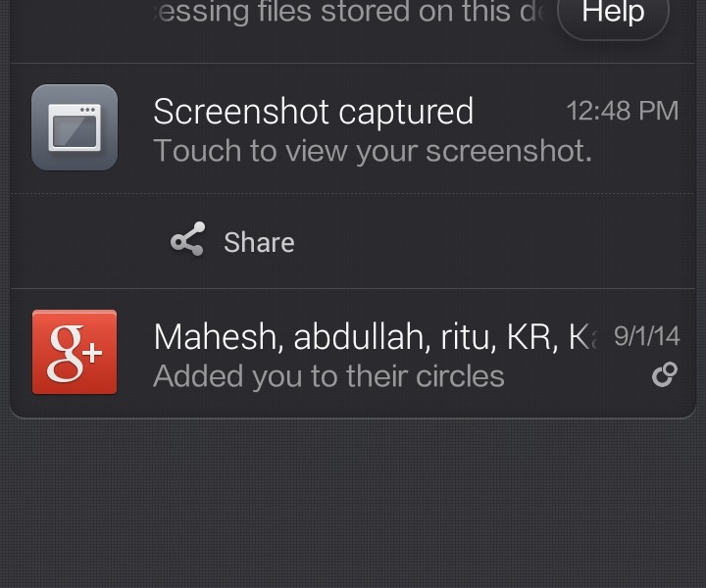
Task: Open the Google+ app icon
Action: pos(75,352)
